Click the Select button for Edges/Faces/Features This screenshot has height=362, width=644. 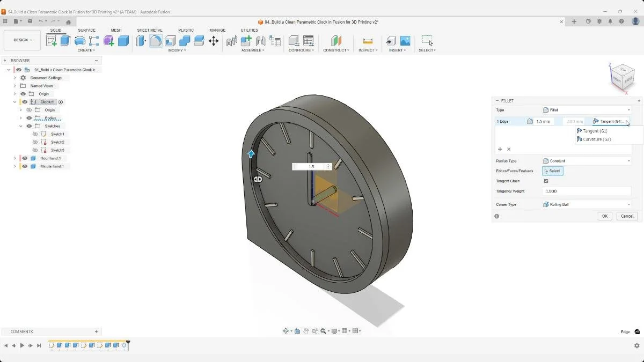[553, 171]
